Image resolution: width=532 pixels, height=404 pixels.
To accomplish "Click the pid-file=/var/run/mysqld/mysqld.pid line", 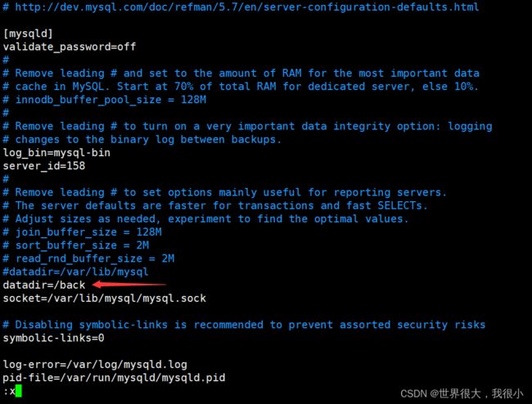I will click(114, 378).
